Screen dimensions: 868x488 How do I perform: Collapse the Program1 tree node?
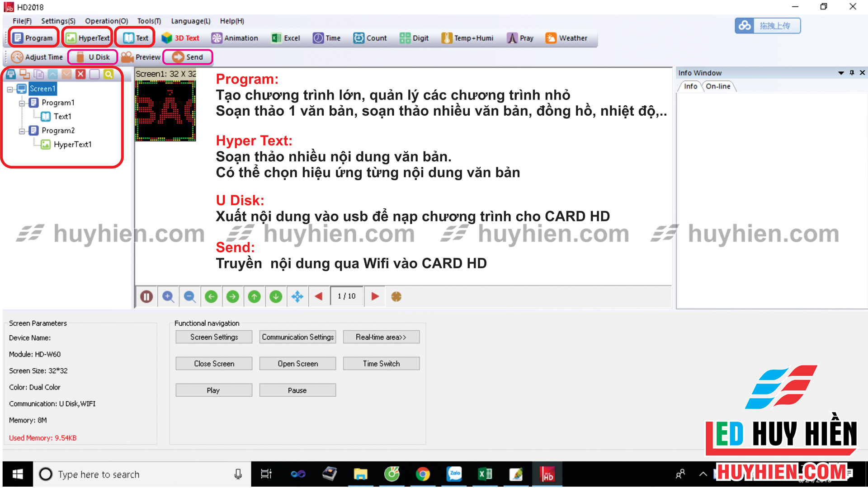(22, 103)
